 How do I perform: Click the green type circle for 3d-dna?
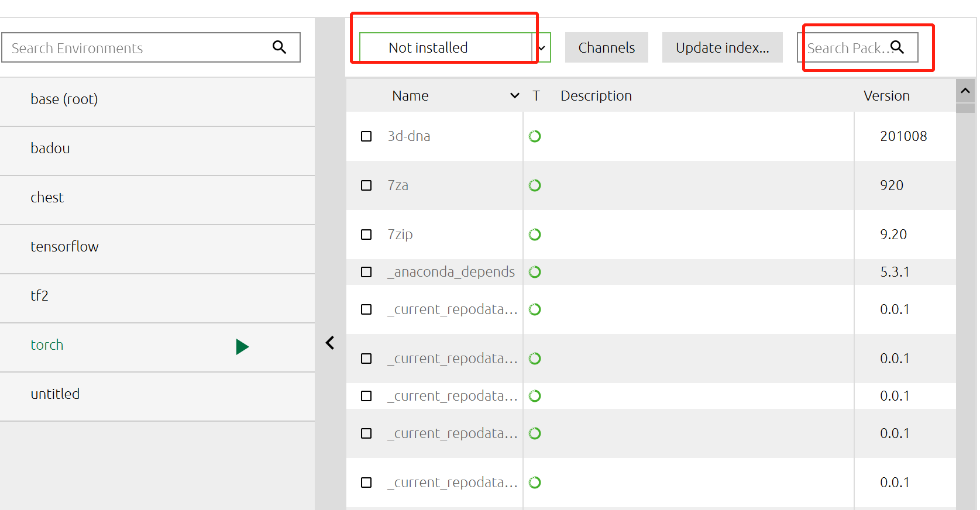point(535,136)
